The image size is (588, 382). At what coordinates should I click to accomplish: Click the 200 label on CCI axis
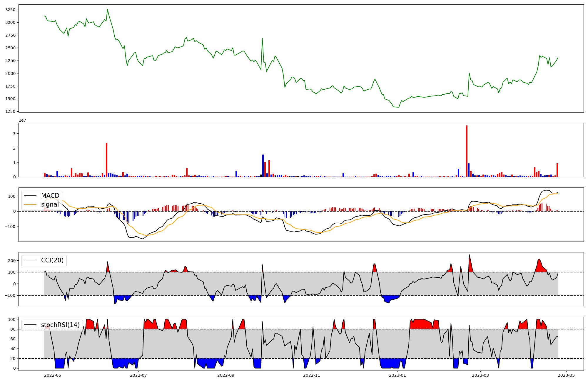point(12,261)
